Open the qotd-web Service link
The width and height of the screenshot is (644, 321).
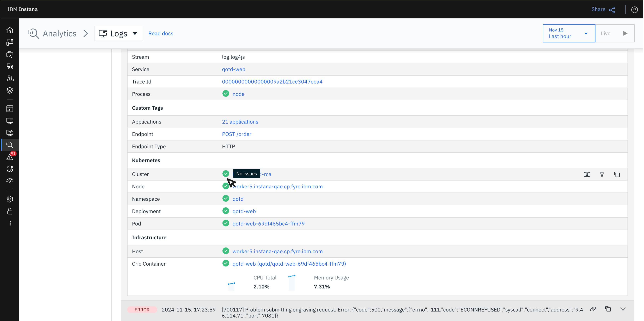tap(233, 69)
